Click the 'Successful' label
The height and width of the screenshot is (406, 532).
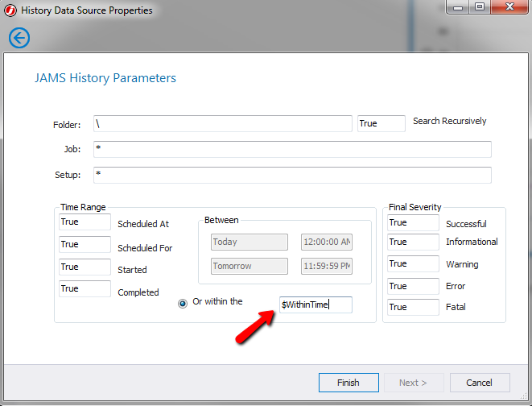466,224
